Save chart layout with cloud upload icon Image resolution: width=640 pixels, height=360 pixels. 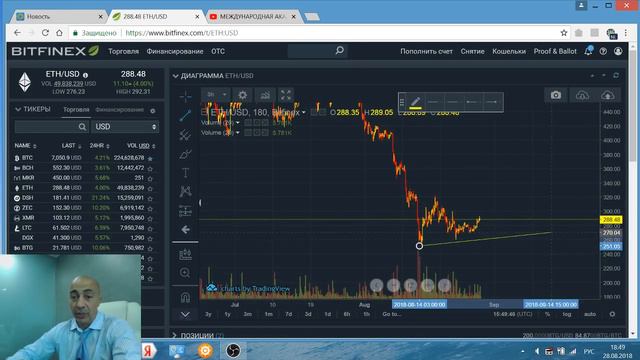click(x=608, y=95)
